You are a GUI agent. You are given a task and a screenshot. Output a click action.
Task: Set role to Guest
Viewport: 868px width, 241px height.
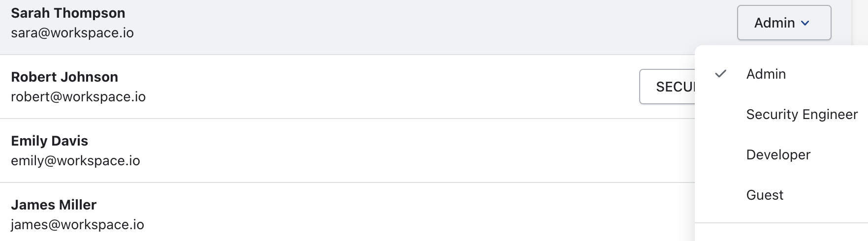pyautogui.click(x=765, y=195)
